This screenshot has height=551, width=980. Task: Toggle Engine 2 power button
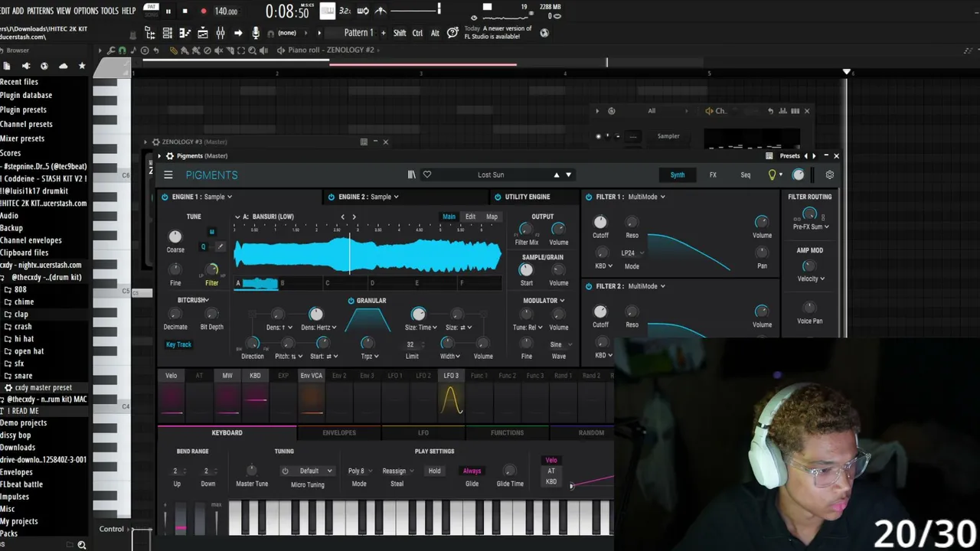[x=332, y=197]
